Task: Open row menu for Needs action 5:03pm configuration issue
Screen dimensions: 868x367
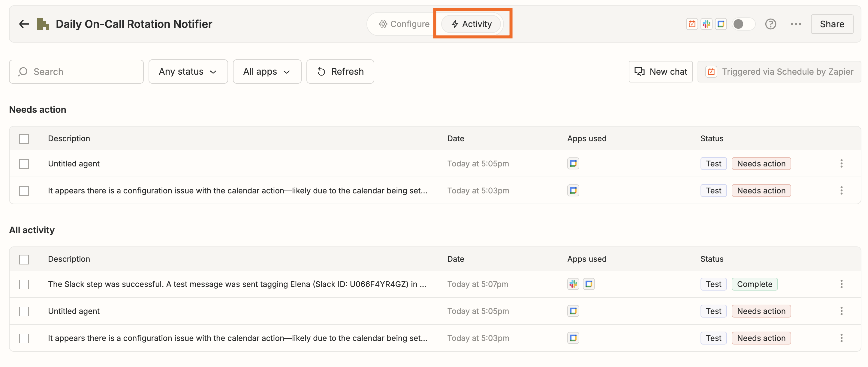Action: pyautogui.click(x=841, y=191)
